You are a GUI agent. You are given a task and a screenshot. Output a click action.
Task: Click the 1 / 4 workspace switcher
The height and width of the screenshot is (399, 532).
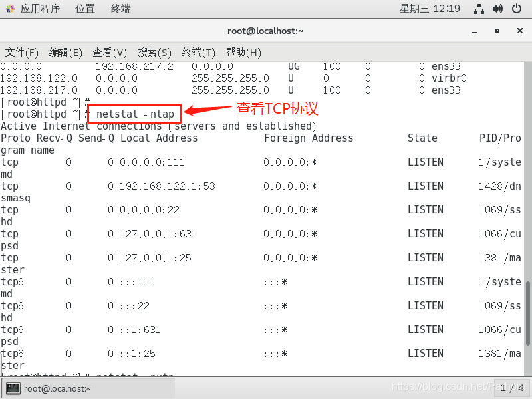512,388
